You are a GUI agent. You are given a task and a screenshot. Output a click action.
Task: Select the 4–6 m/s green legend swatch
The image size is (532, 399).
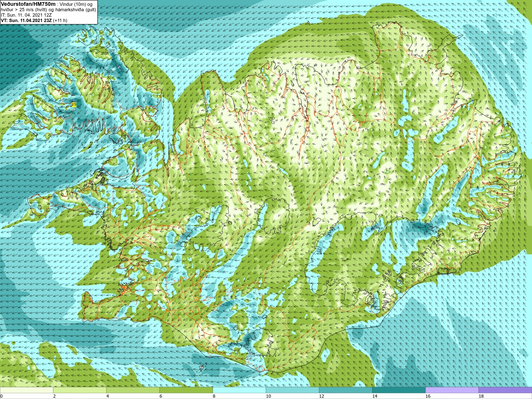click(x=133, y=390)
